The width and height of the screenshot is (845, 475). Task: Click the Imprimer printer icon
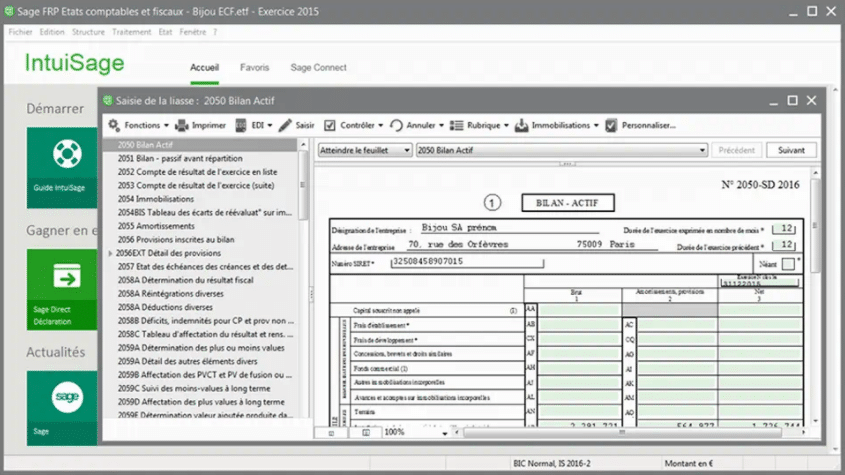click(x=182, y=125)
